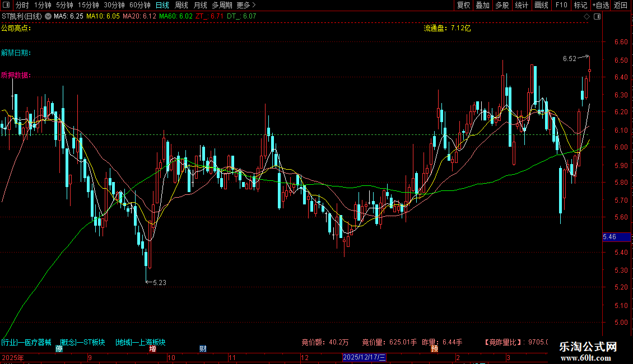
Task: Open 统计 statistics
Action: 522,5
